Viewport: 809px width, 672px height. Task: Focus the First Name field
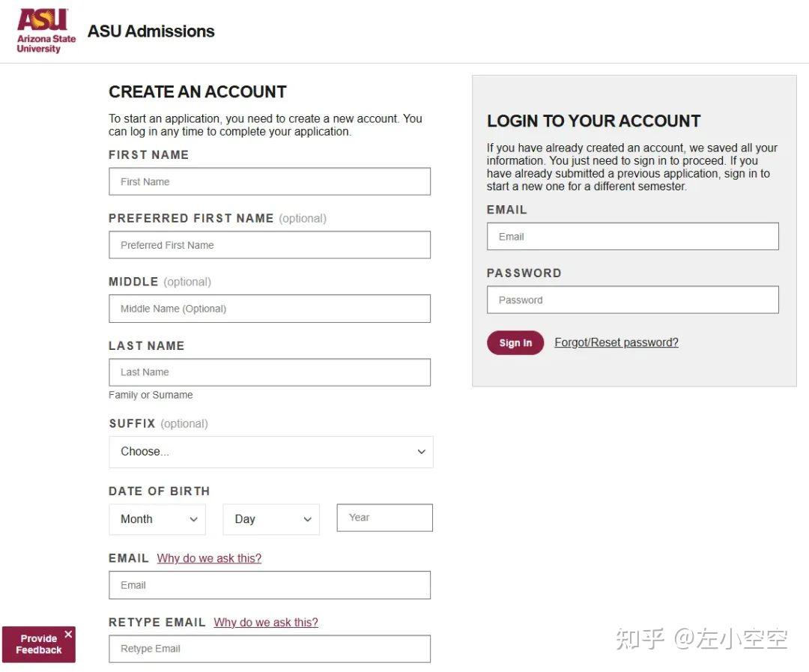tap(270, 181)
